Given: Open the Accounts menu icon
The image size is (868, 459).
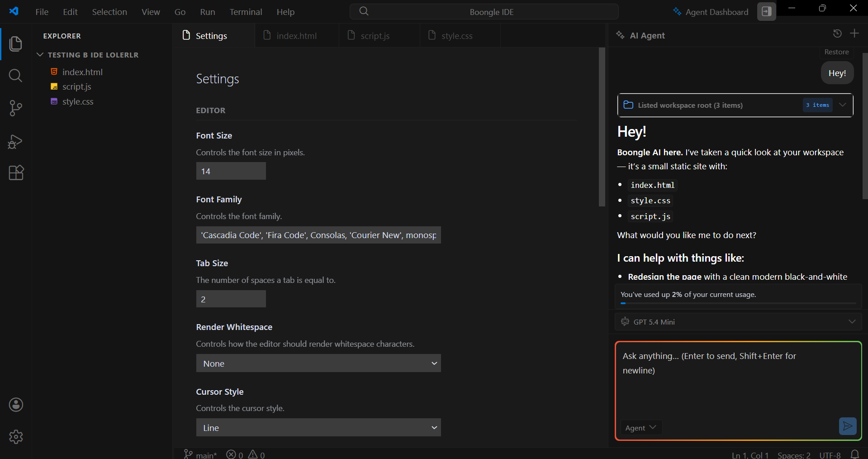Looking at the screenshot, I should [x=16, y=405].
